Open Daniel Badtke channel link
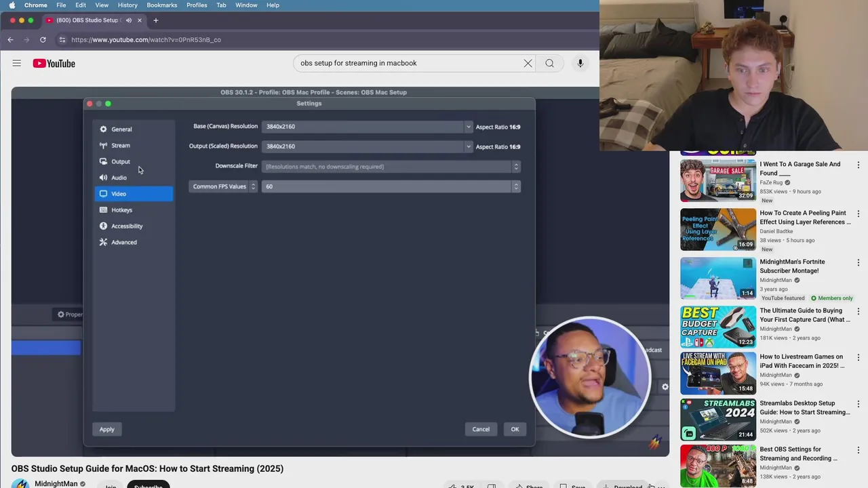 tap(776, 231)
